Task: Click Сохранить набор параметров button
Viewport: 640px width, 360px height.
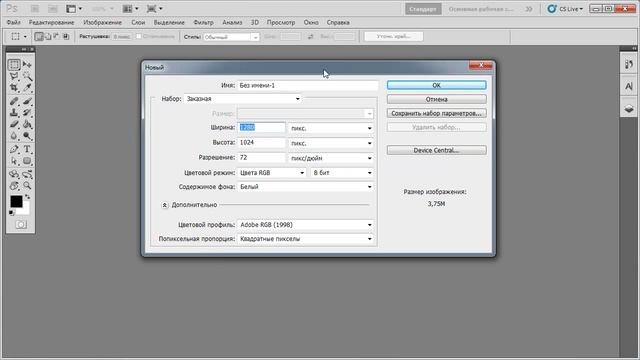Action: click(x=436, y=113)
